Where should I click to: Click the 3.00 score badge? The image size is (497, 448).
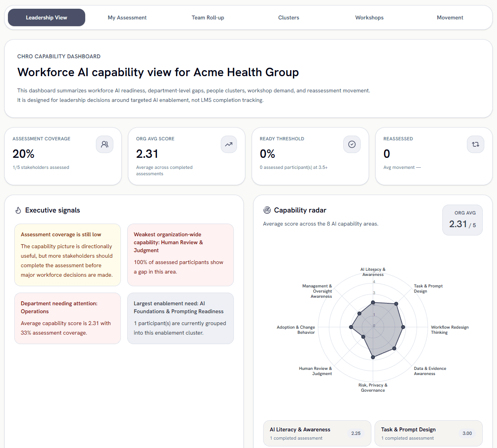pyautogui.click(x=467, y=433)
